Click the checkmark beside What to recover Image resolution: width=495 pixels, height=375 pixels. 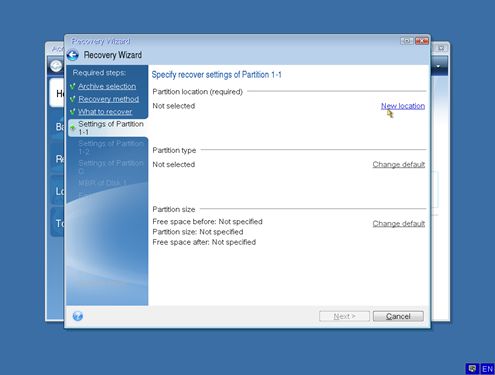pyautogui.click(x=72, y=112)
